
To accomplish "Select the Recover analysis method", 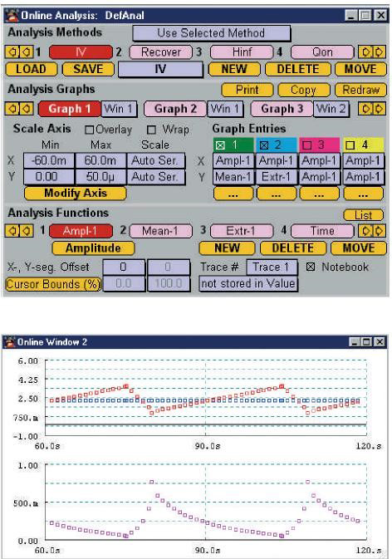I will pos(161,52).
